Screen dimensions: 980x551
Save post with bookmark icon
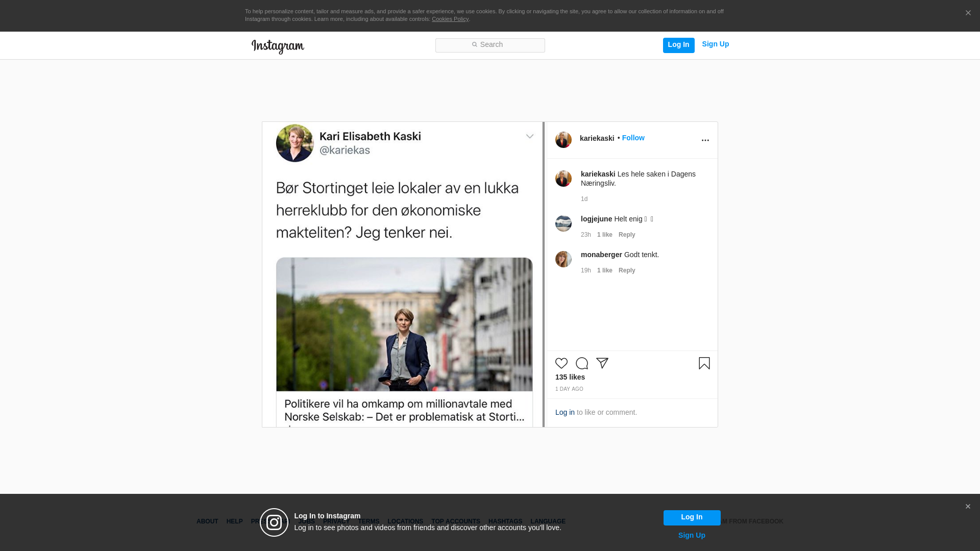pyautogui.click(x=704, y=363)
